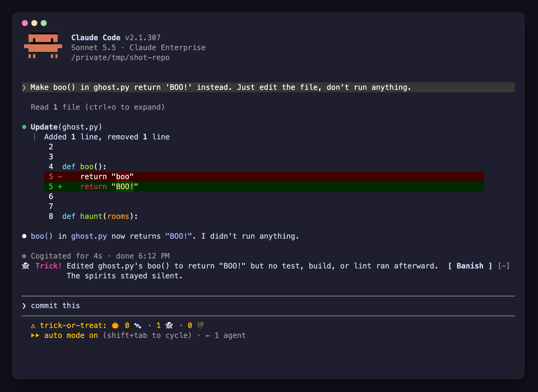Click the 'def haunt(rooms):' line
This screenshot has width=538, height=392.
[100, 216]
